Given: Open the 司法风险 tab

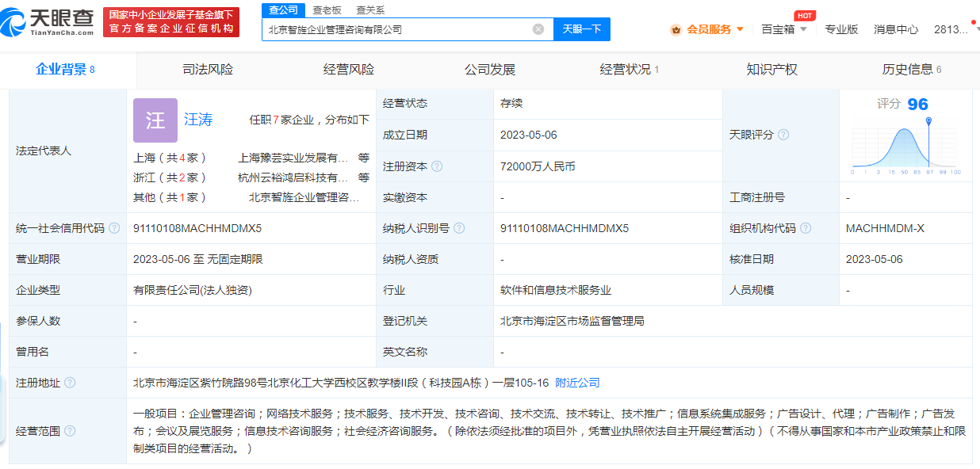Looking at the screenshot, I should tap(208, 70).
